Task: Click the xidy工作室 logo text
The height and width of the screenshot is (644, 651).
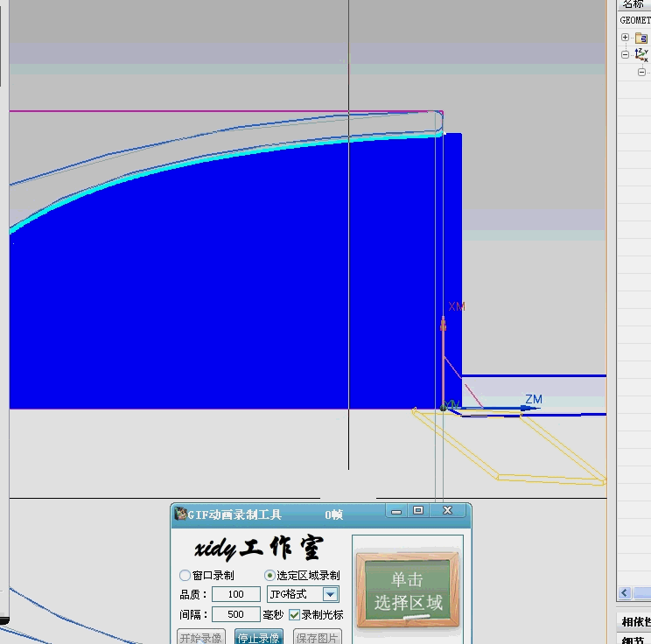Action: [x=258, y=548]
